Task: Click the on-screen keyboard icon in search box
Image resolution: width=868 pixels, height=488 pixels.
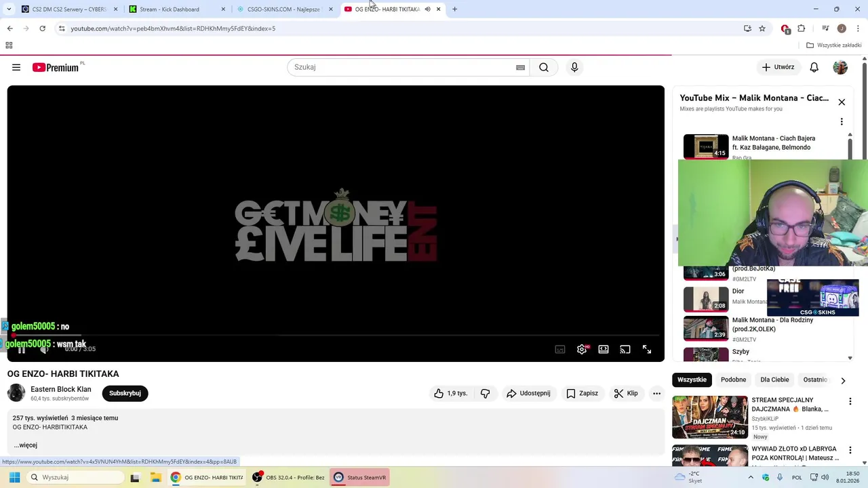Action: [x=520, y=67]
